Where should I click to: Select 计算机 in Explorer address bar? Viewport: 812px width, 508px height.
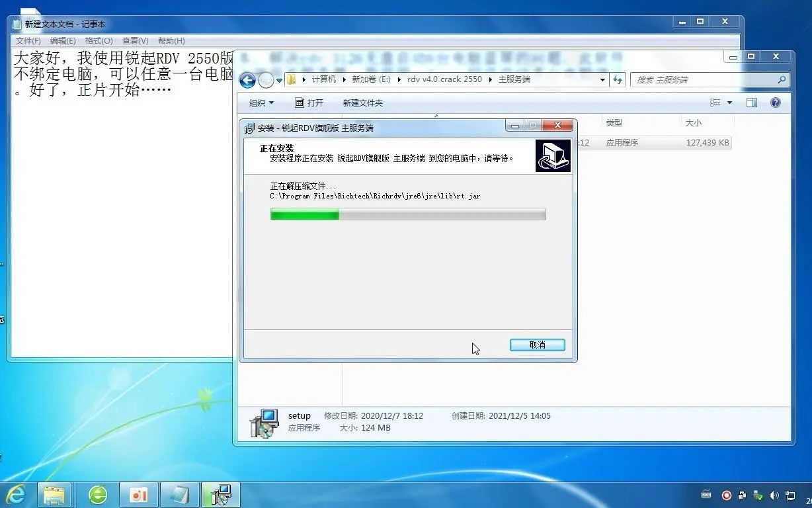[324, 79]
